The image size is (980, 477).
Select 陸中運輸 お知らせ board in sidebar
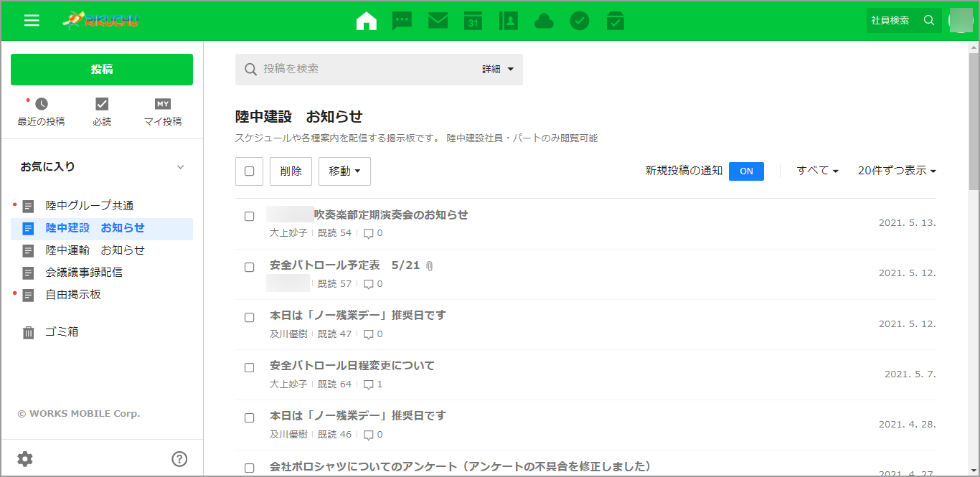(x=95, y=250)
